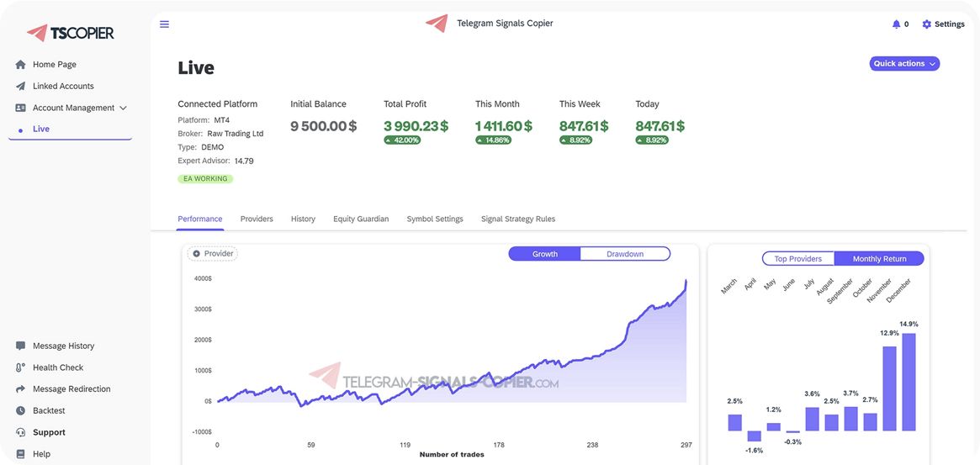
Task: Open Settings gear icon
Action: coord(927,24)
